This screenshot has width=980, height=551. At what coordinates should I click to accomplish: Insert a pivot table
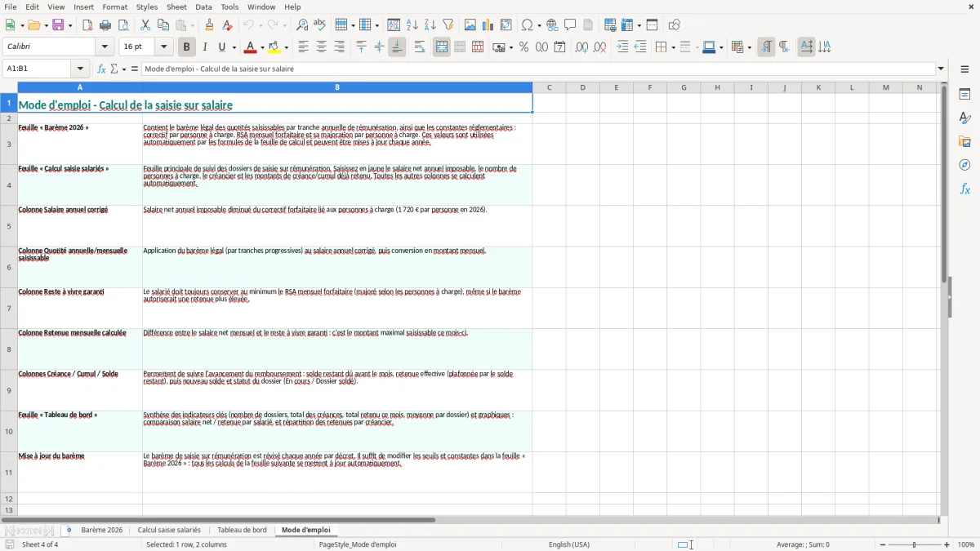(x=506, y=25)
